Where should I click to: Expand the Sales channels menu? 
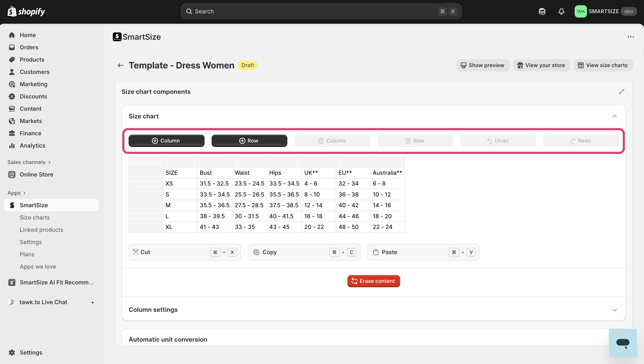29,162
